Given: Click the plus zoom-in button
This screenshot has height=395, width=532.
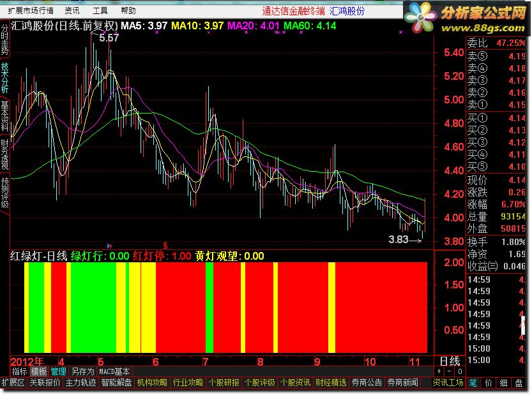Looking at the screenshot, I should 439,371.
